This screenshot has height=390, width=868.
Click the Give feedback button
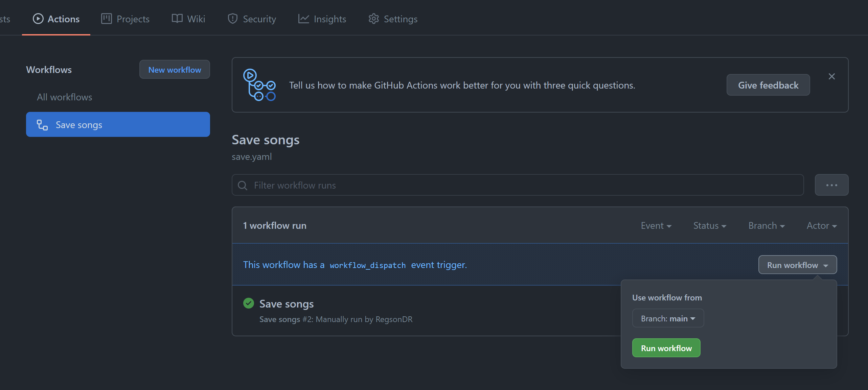tap(768, 85)
